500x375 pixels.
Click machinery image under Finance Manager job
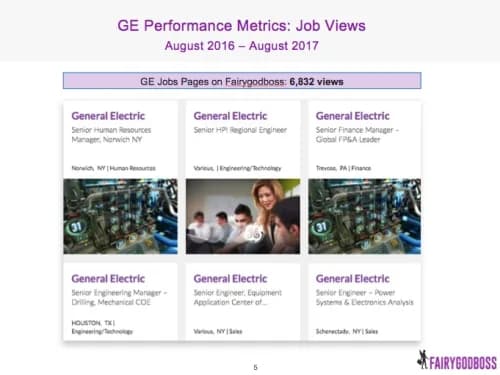coord(364,216)
